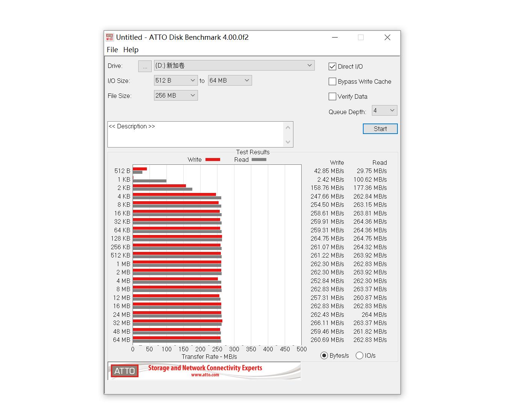This screenshot has height=420, width=515.
Task: Click the description scroll up arrow
Action: [288, 127]
